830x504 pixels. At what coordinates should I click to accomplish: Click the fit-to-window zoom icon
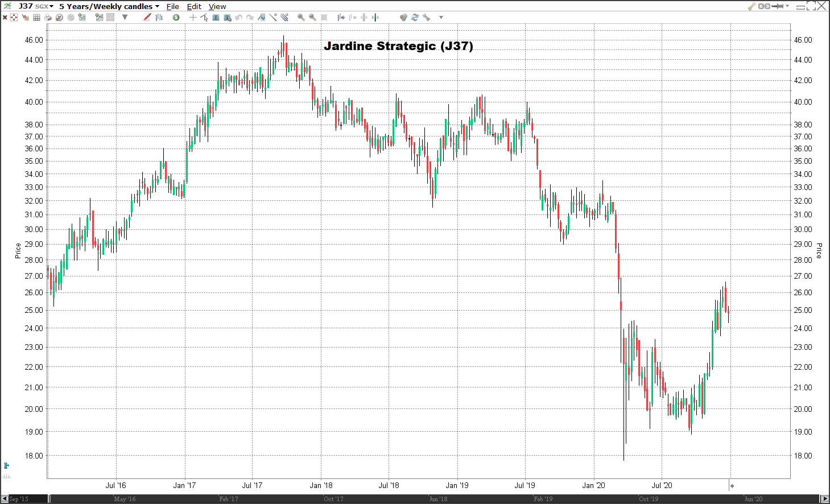pos(324,17)
